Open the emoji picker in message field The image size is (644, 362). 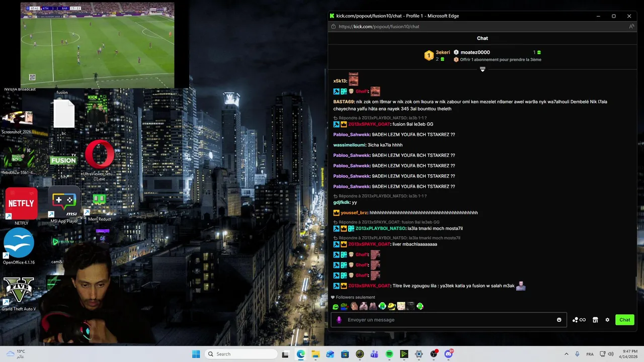tap(559, 320)
